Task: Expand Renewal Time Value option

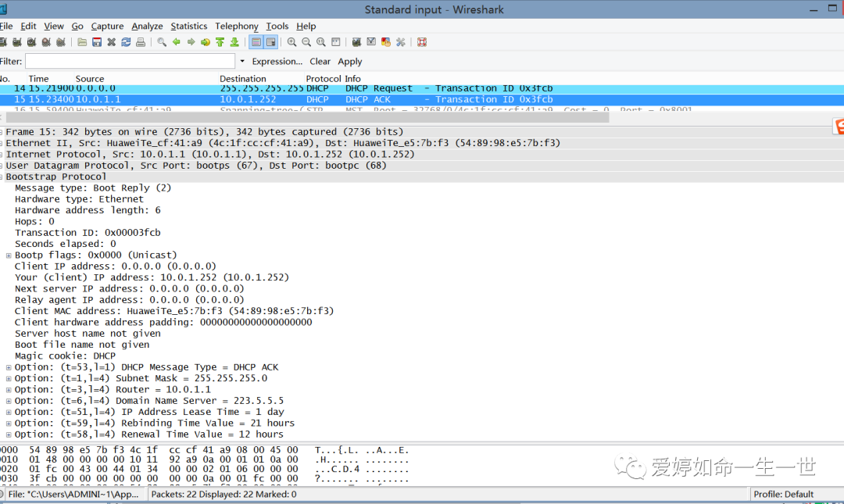Action: pyautogui.click(x=9, y=434)
